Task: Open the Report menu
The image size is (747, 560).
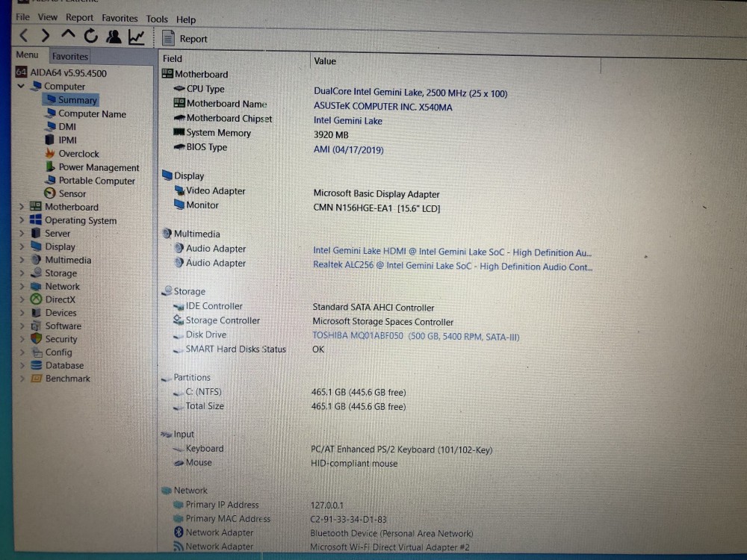Action: (x=79, y=18)
